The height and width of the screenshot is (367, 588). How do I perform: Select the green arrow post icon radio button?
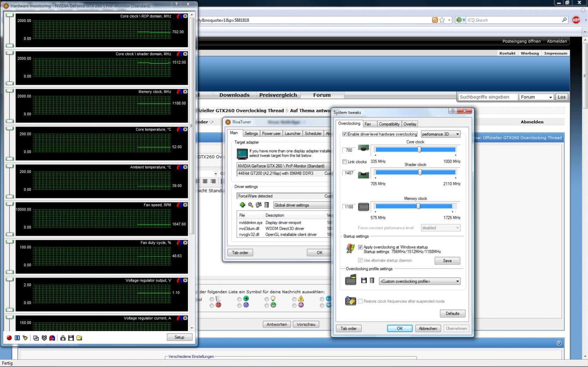(x=239, y=299)
